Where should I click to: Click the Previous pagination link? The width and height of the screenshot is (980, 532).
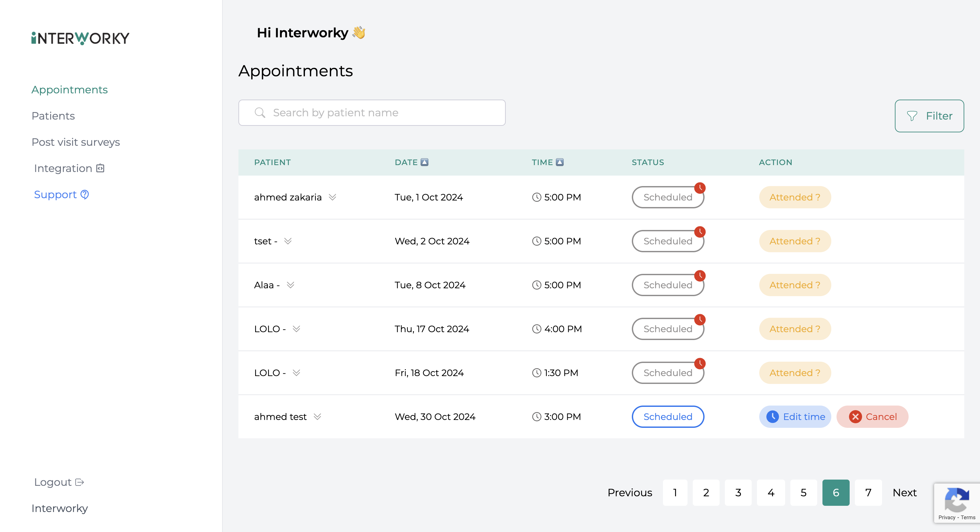pyautogui.click(x=630, y=492)
